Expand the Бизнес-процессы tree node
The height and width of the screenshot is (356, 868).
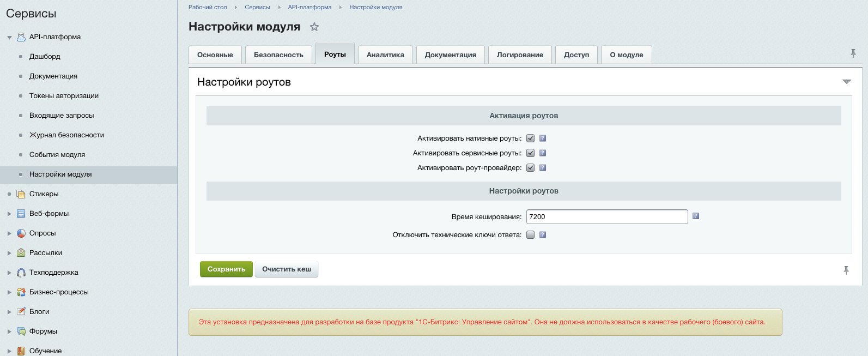(x=9, y=292)
